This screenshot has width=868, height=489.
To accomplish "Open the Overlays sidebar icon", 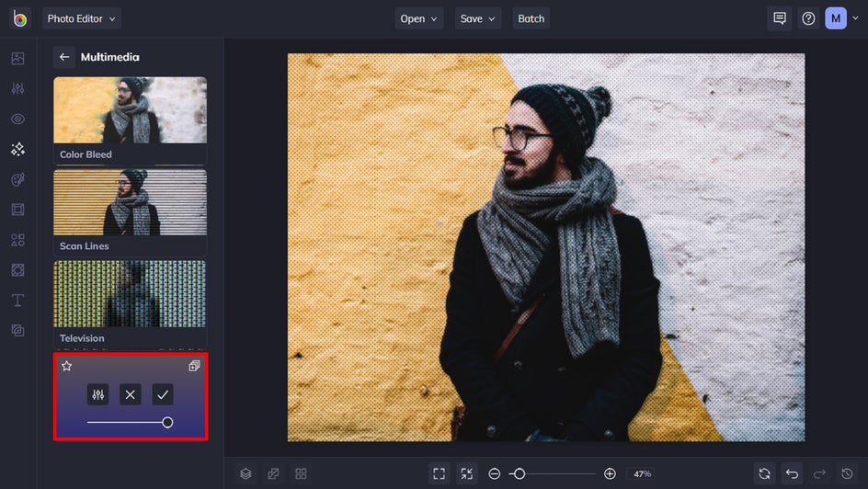I will click(x=17, y=270).
